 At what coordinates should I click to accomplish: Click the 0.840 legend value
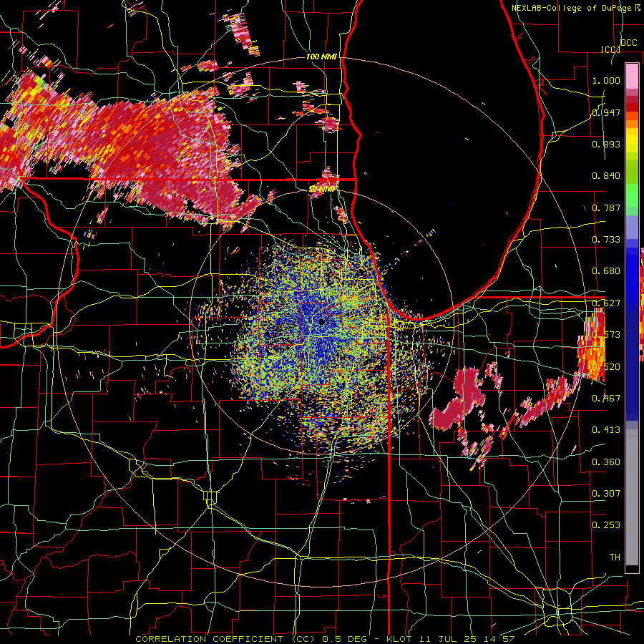[606, 176]
